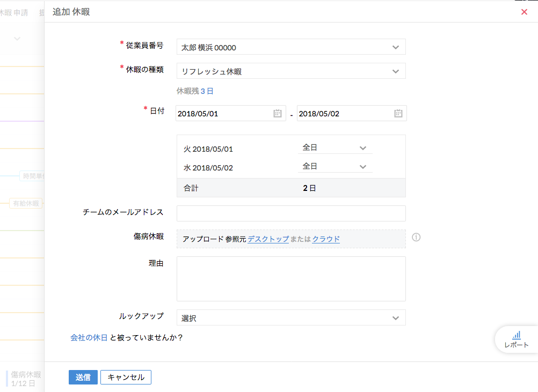The image size is (538, 392).
Task: Click the info icon beside the upload area
Action: 416,237
